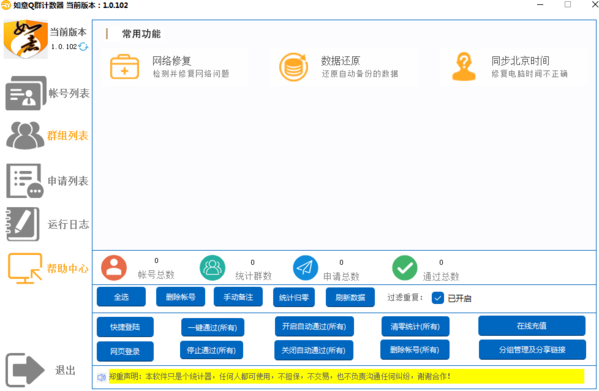599x391 pixels.
Task: Click the 通过总数 green checkmark icon
Action: (405, 268)
